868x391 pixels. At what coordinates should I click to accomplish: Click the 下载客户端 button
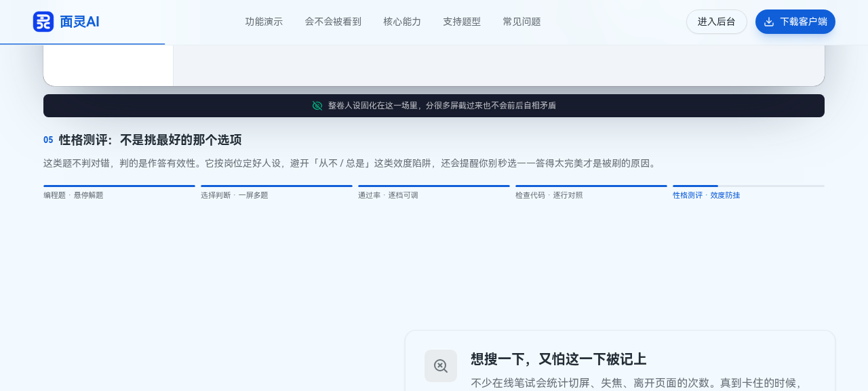[x=795, y=22]
